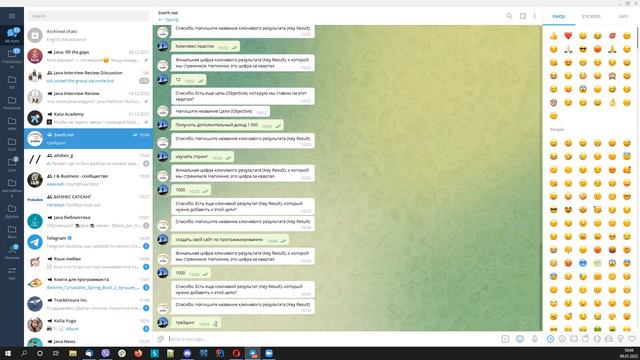Open the Kolia Yoga channel
Image resolution: width=640 pixels, height=360 pixels.
coord(88,324)
